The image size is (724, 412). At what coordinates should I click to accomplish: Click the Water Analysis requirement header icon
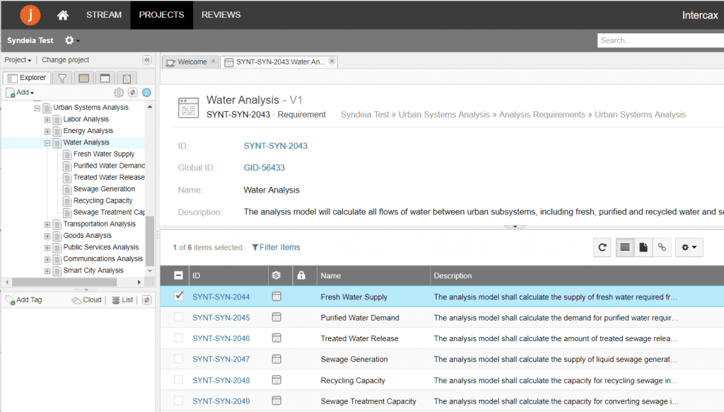point(188,107)
